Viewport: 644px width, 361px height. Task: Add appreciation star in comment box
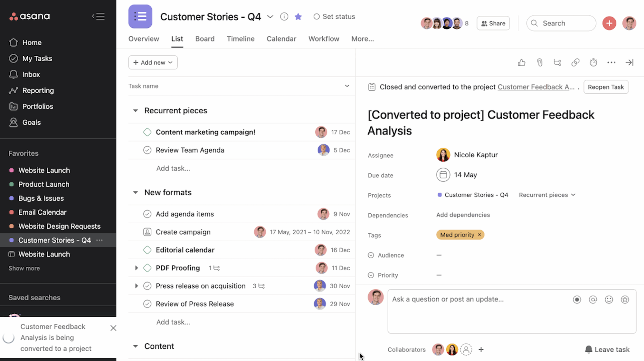(x=625, y=300)
